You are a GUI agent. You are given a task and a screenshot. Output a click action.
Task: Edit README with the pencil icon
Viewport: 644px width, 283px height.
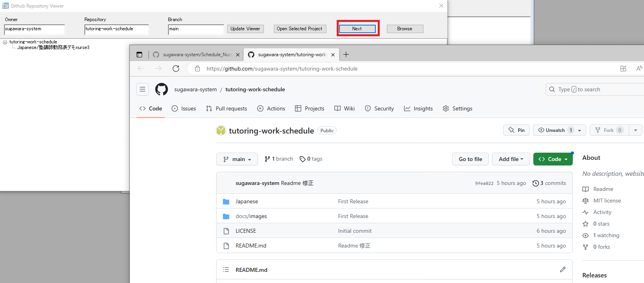coord(563,269)
